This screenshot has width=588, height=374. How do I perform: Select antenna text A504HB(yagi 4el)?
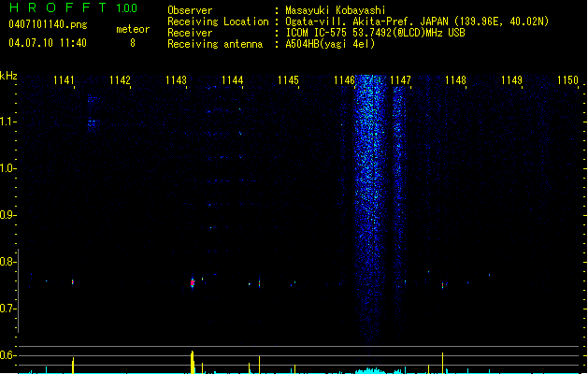point(330,44)
